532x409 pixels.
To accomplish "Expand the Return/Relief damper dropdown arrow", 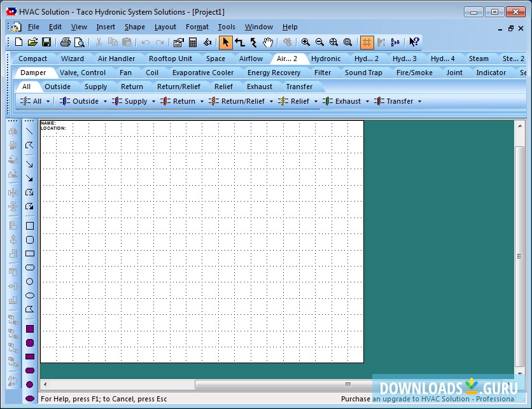I will click(271, 101).
